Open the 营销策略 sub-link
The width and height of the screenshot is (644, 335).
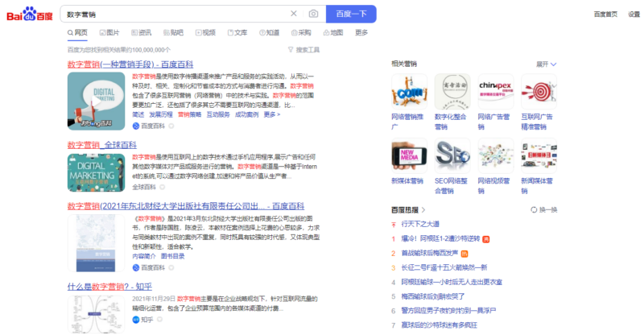(190, 114)
